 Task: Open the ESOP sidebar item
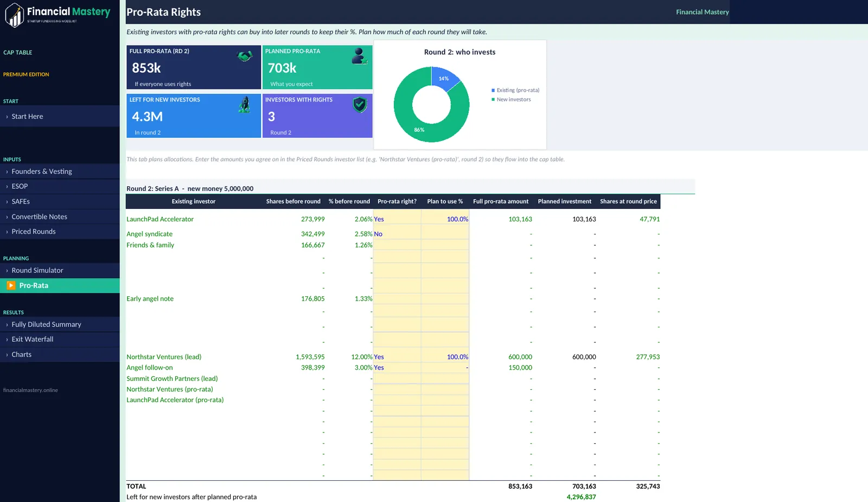click(x=60, y=186)
